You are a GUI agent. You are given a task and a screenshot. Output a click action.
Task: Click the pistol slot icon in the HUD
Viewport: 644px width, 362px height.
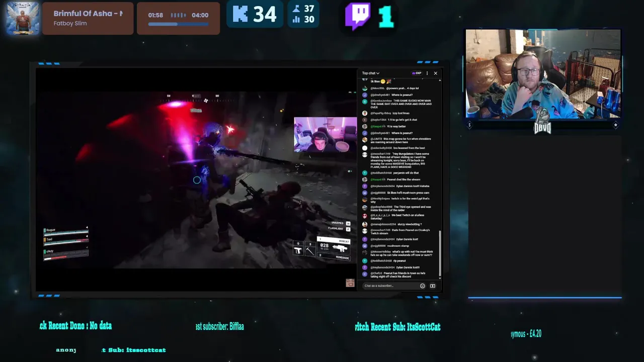298,250
